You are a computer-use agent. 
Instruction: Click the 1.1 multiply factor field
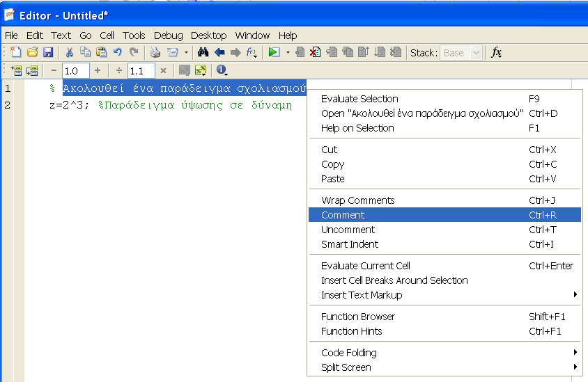point(141,71)
